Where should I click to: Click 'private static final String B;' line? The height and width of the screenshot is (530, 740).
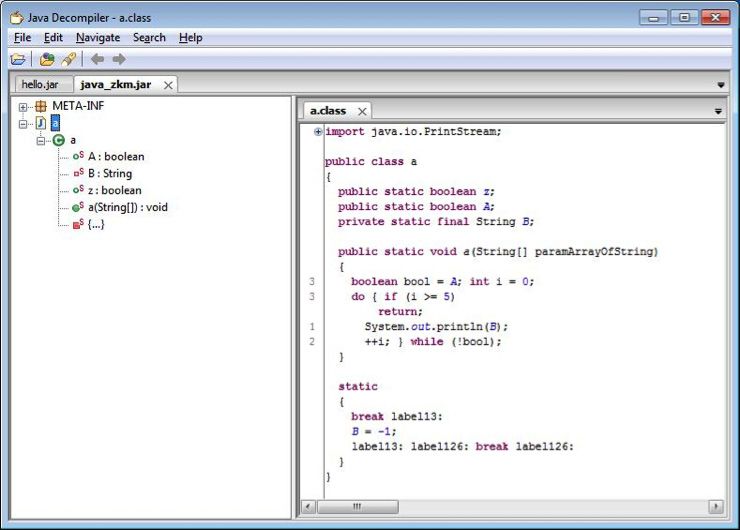pos(436,222)
